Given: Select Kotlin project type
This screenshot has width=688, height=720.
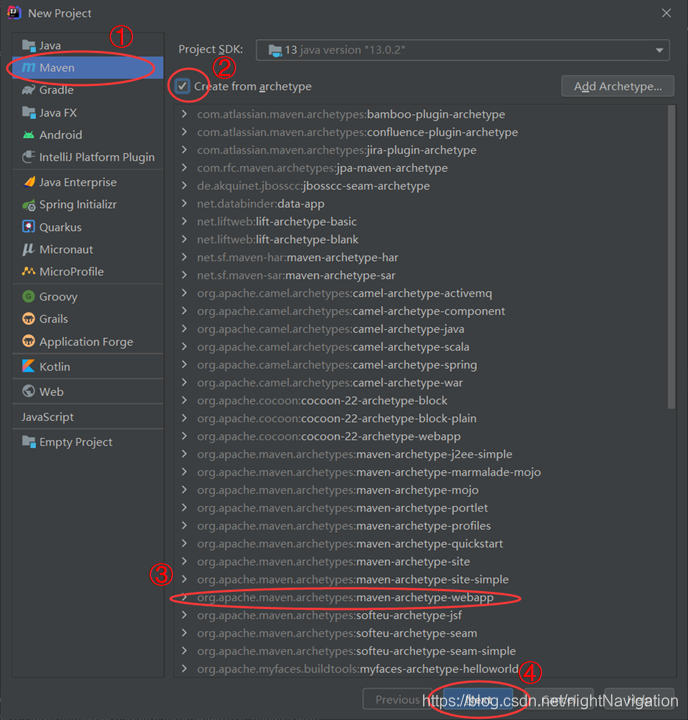Looking at the screenshot, I should point(88,366).
